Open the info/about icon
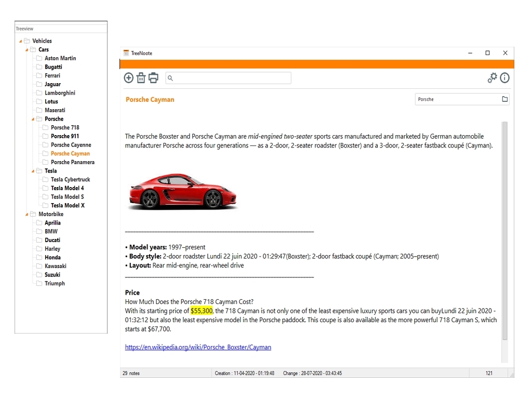The image size is (532, 398). click(x=504, y=78)
